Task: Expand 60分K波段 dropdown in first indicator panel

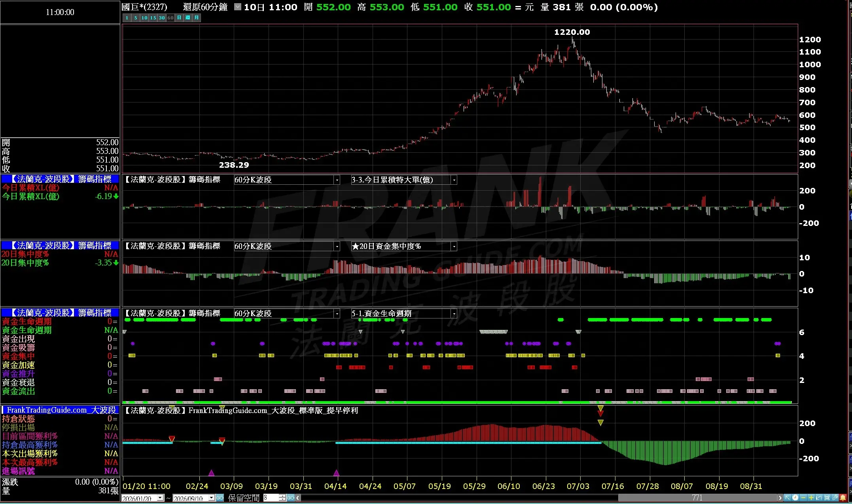Action: click(337, 180)
